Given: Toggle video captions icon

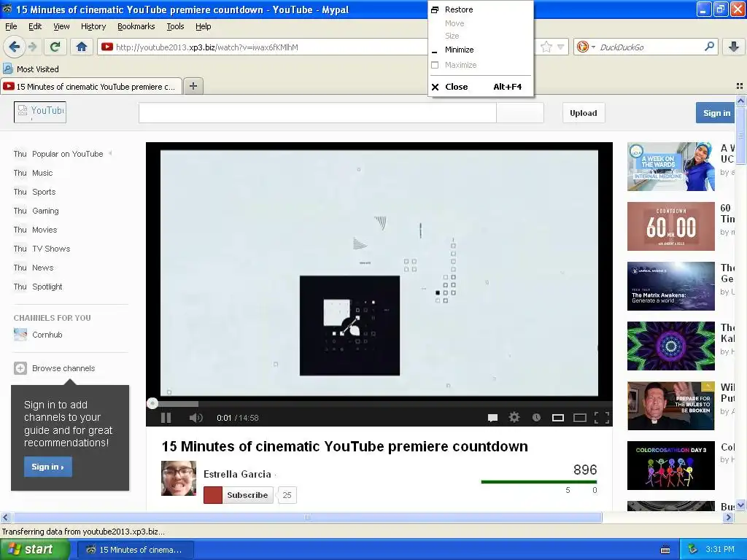Looking at the screenshot, I should [x=492, y=418].
